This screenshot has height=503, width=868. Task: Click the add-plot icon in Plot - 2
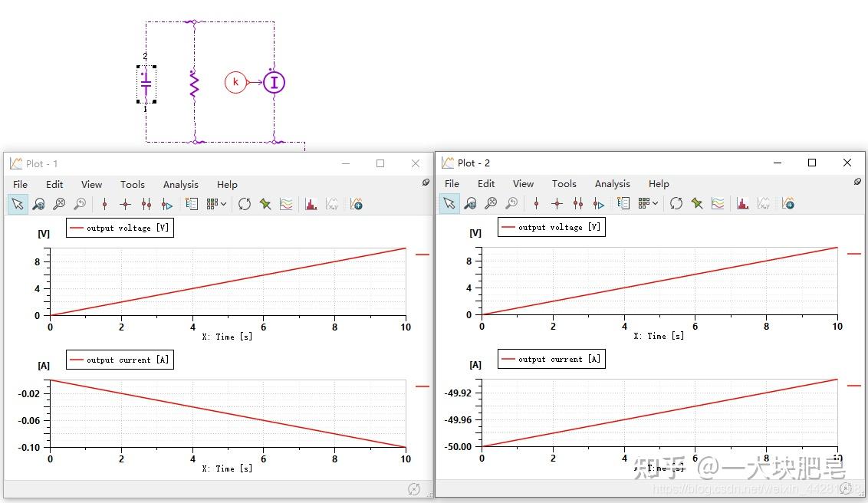pos(788,203)
